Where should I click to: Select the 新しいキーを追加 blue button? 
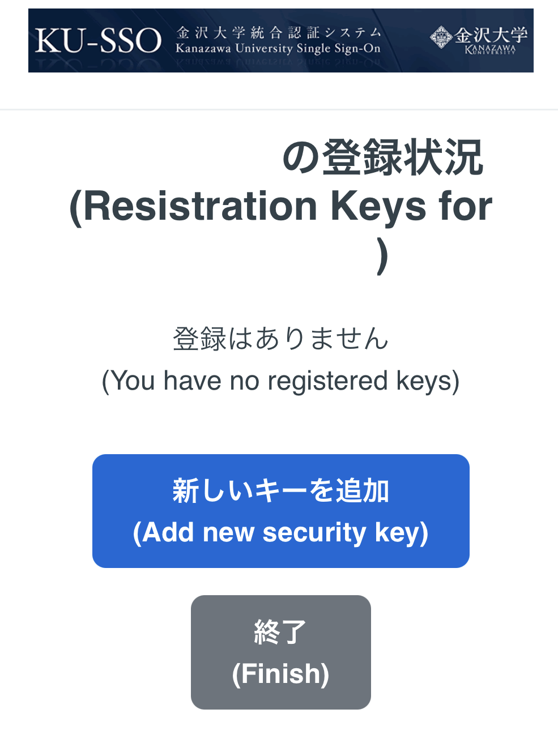tap(281, 510)
